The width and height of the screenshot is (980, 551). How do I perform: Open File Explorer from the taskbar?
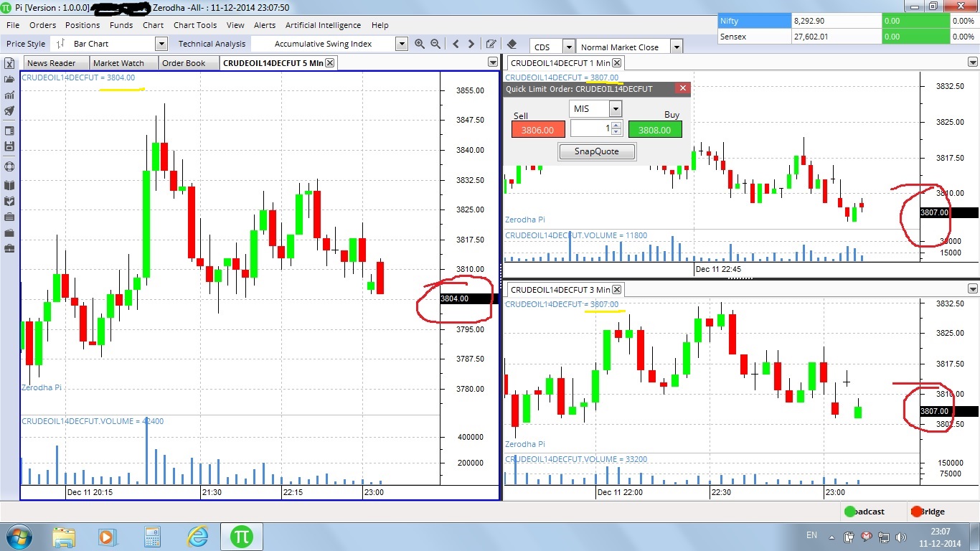(64, 537)
